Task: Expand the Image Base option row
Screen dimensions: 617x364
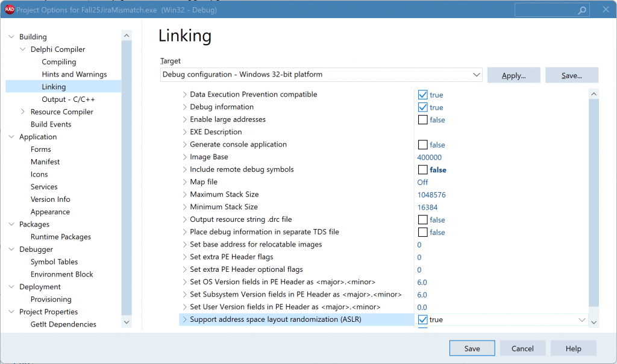Action: [184, 157]
